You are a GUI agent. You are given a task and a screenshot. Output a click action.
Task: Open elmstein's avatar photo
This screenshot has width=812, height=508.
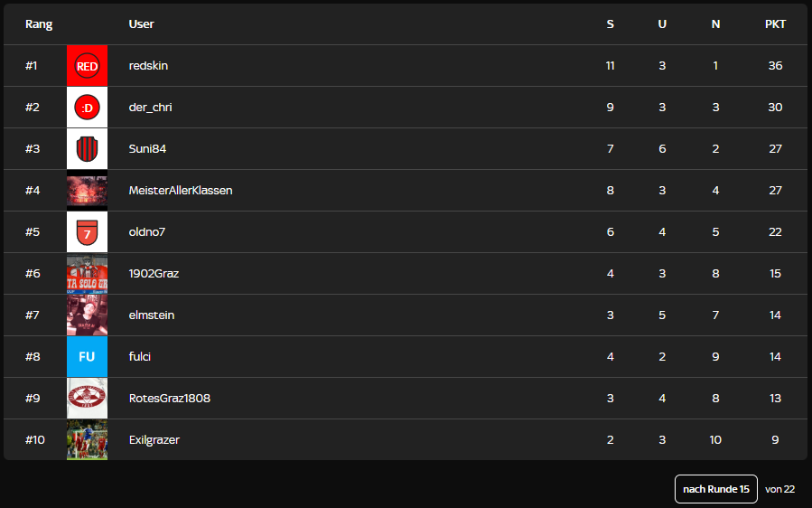pos(87,315)
